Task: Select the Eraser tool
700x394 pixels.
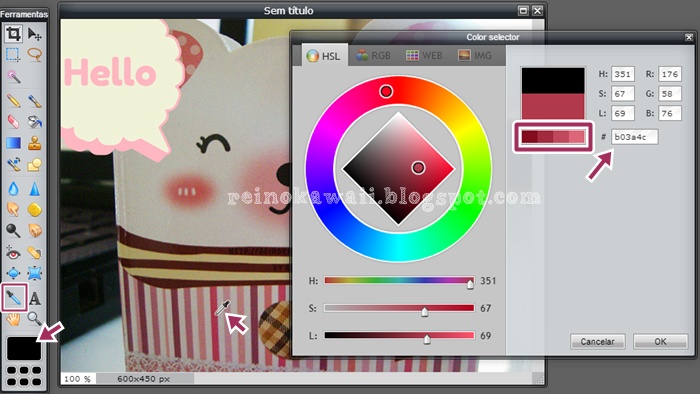Action: point(13,121)
